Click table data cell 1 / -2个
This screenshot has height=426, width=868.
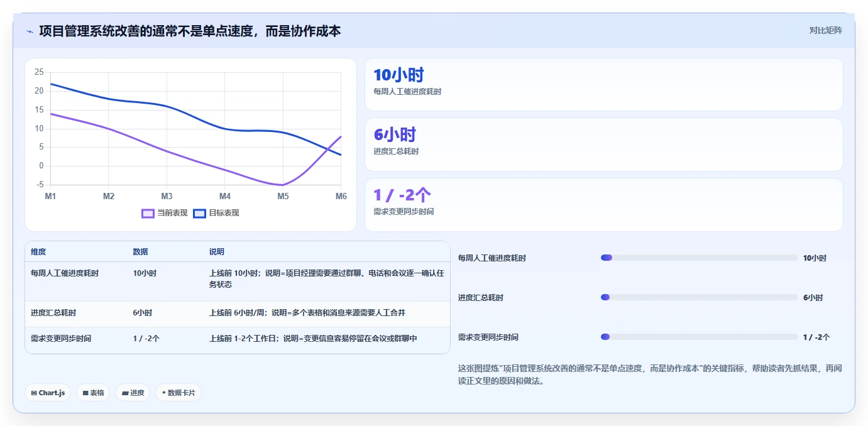pyautogui.click(x=146, y=338)
